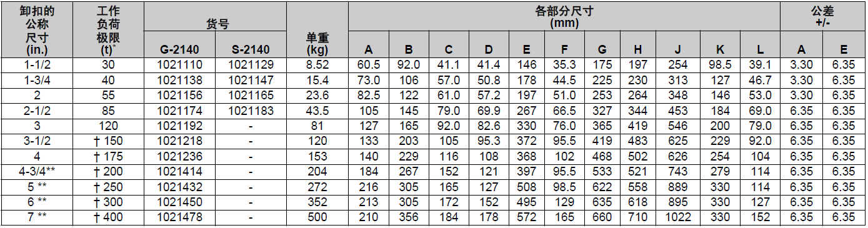The width and height of the screenshot is (868, 228).
Task: Click the 卸扣的公称尺寸 header
Action: pos(37,30)
